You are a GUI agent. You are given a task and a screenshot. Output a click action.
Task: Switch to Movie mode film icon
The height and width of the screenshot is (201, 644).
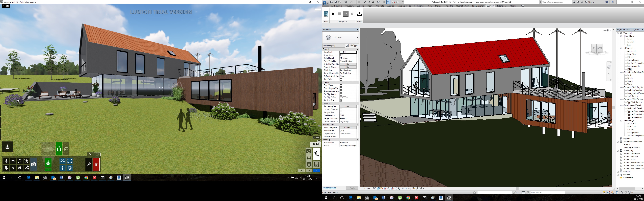pyautogui.click(x=309, y=158)
